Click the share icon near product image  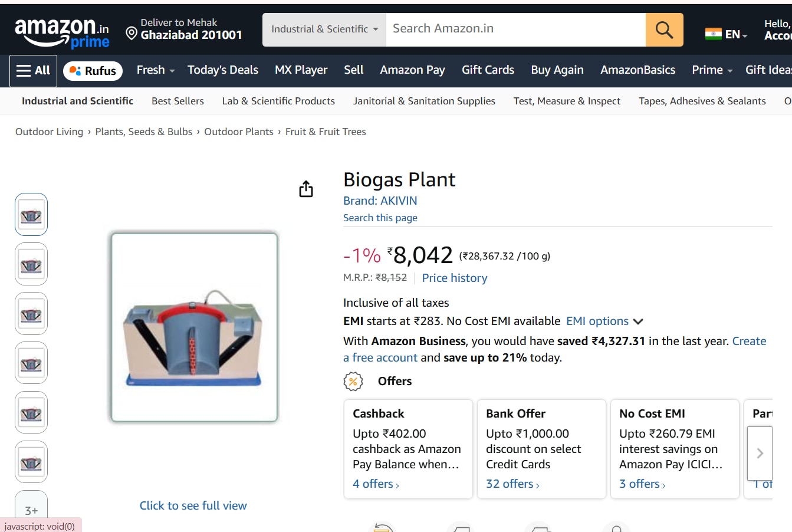click(306, 189)
